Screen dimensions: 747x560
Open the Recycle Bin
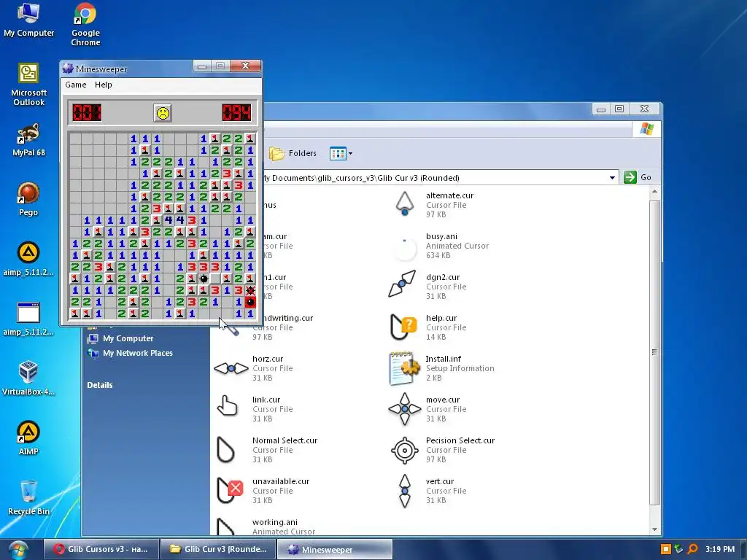pos(28,498)
